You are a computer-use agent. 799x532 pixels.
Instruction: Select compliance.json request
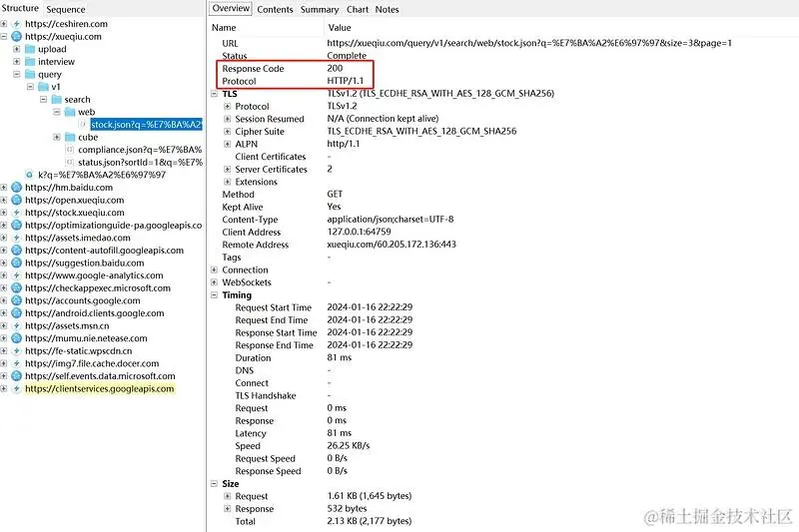coord(140,150)
